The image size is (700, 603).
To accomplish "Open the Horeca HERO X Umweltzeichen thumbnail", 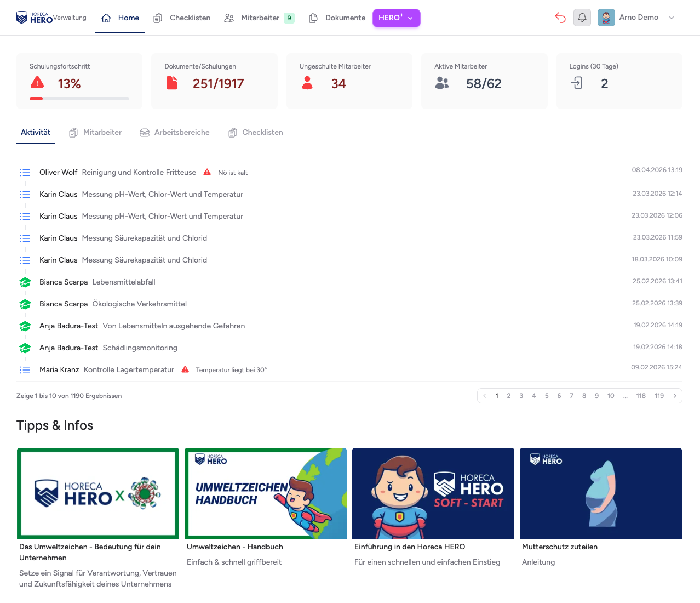I will click(x=98, y=493).
